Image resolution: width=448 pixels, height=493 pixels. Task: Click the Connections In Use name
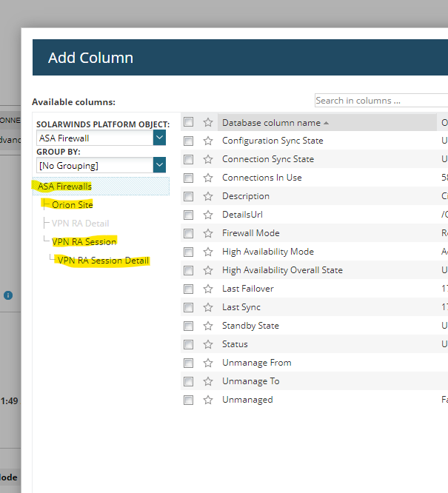pyautogui.click(x=261, y=178)
